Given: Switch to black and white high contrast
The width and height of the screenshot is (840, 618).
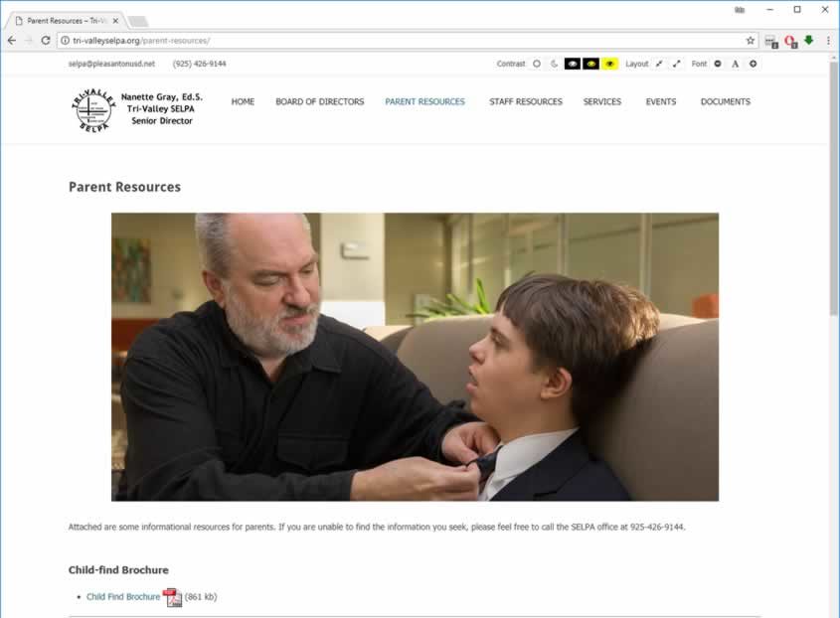Looking at the screenshot, I should 573,64.
